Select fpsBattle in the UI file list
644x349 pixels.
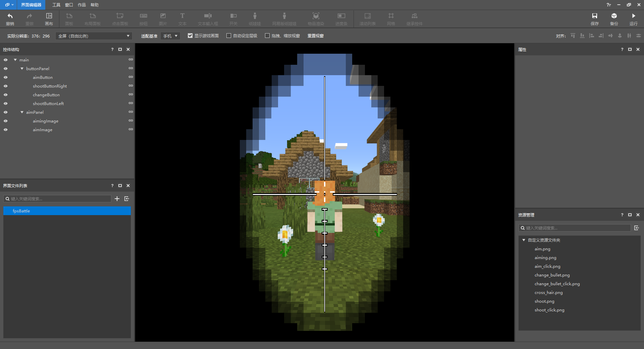[x=67, y=211]
